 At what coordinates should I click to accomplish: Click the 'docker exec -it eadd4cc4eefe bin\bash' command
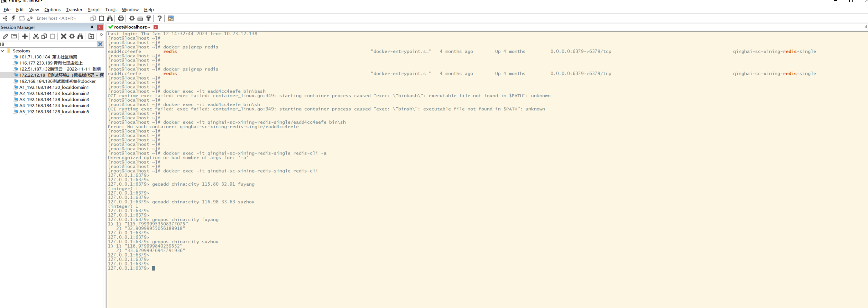pos(214,91)
